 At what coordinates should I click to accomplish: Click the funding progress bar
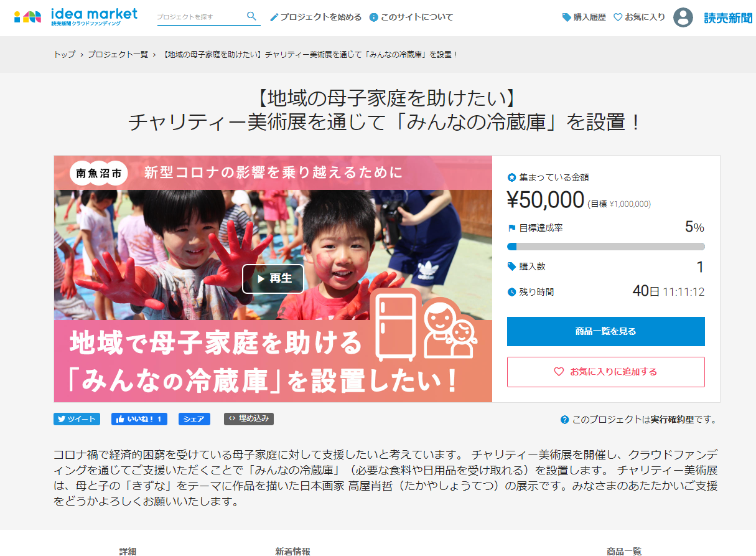click(x=606, y=247)
